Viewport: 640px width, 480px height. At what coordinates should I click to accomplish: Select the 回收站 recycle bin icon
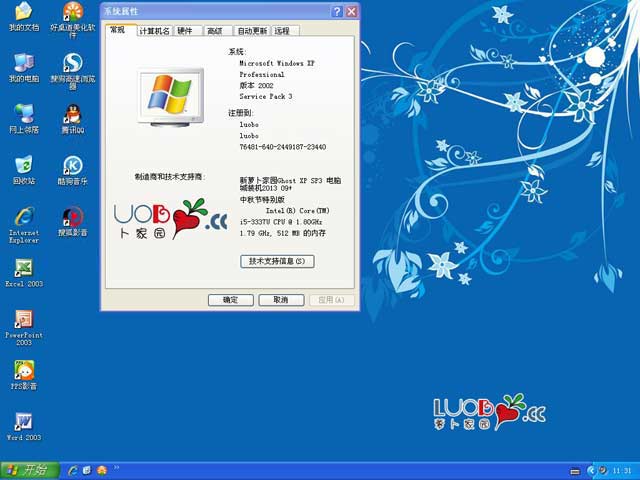click(x=24, y=171)
